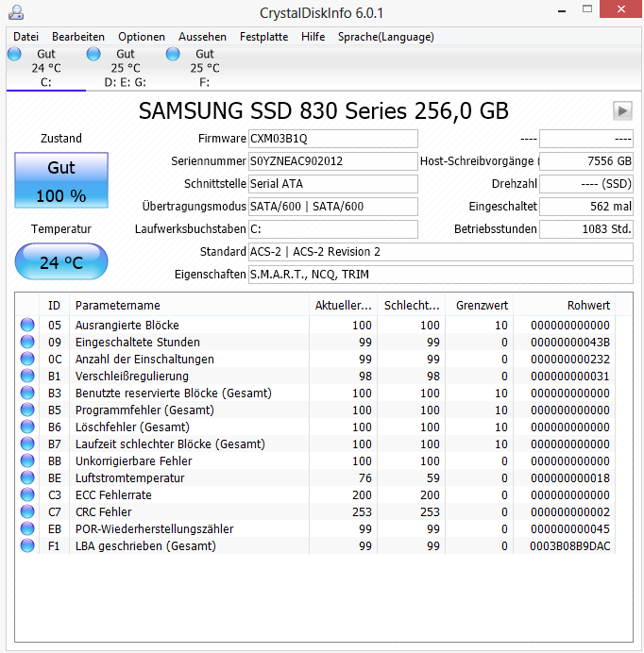Click the status orb for drive C:
This screenshot has height=653, width=644.
[14, 54]
